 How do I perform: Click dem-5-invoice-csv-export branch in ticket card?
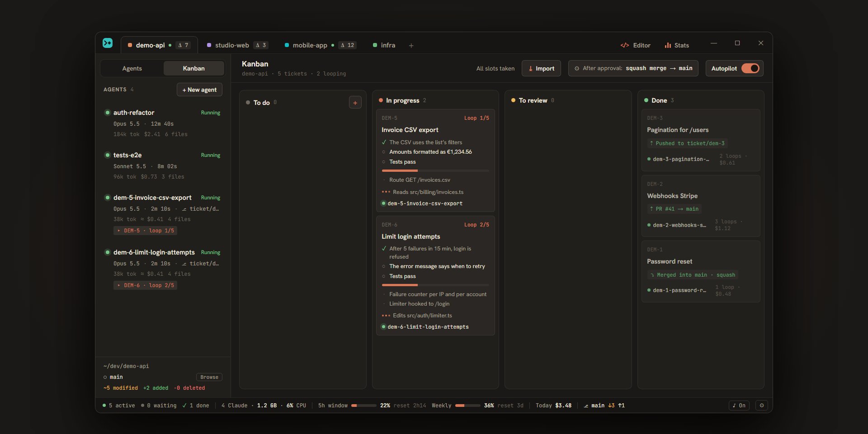[x=422, y=203]
